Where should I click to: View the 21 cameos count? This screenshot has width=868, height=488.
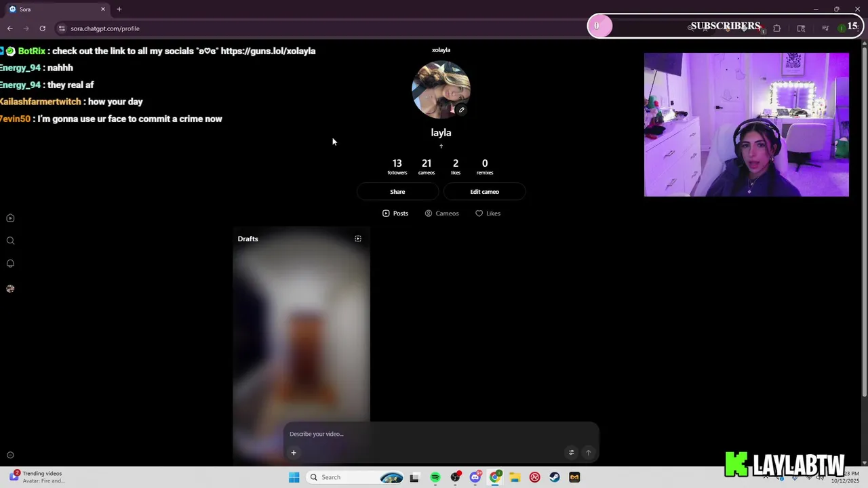click(x=427, y=167)
